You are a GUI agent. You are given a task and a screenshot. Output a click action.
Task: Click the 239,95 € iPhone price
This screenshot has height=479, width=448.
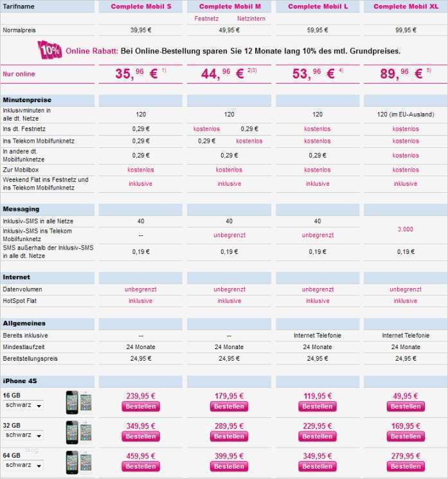(x=141, y=396)
